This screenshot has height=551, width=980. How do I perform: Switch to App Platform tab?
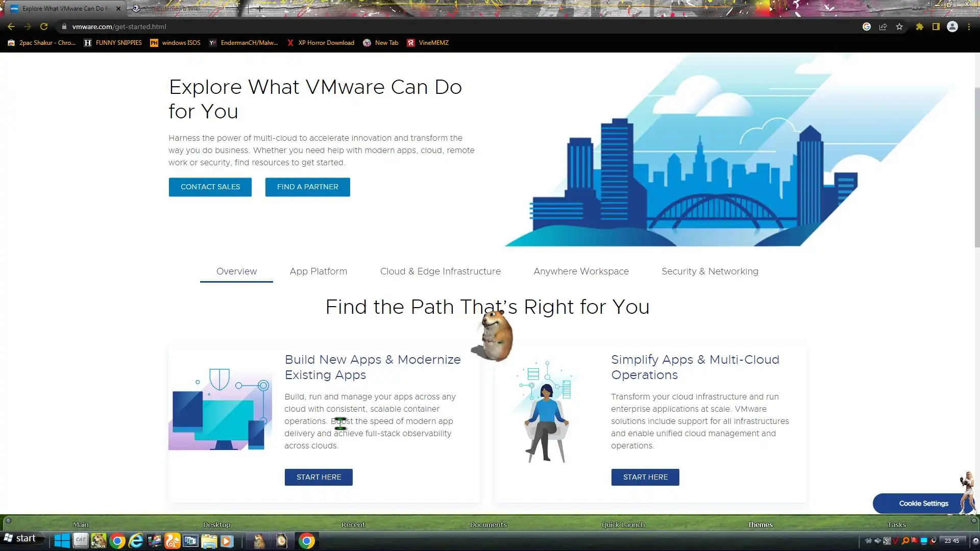click(x=318, y=271)
